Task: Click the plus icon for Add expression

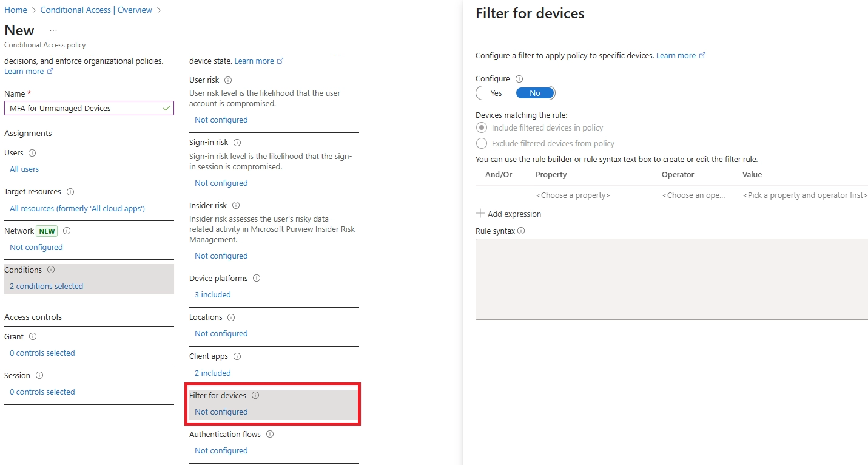Action: [x=480, y=214]
